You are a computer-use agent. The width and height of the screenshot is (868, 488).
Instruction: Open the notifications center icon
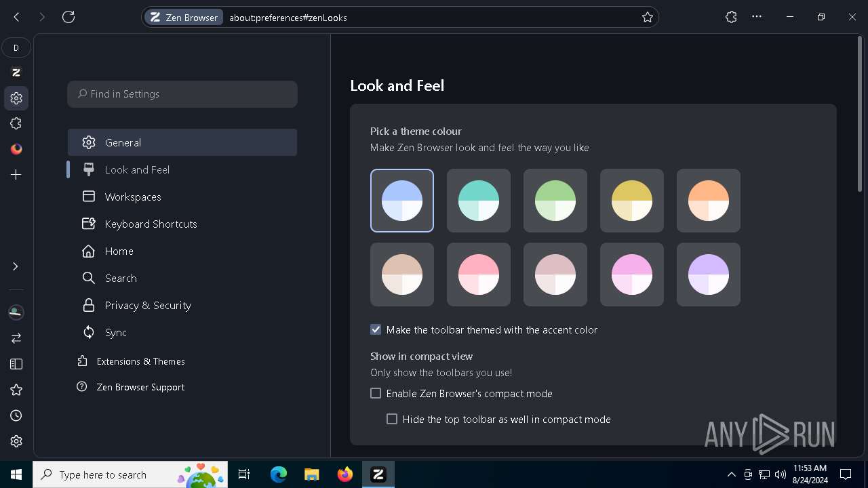click(846, 474)
